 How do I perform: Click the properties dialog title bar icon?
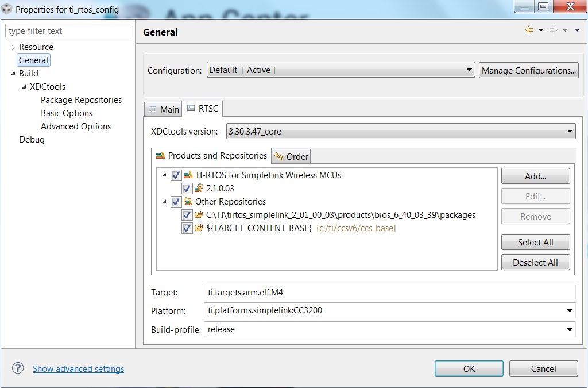pyautogui.click(x=7, y=9)
